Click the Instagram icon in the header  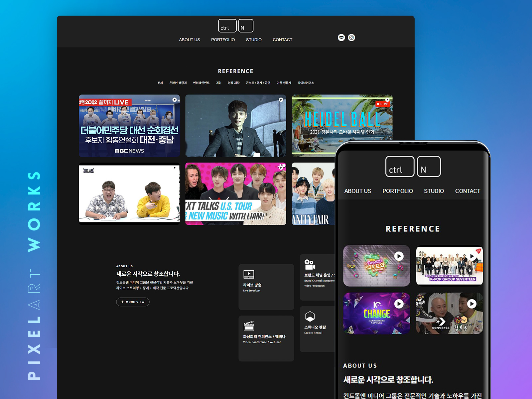pyautogui.click(x=351, y=38)
